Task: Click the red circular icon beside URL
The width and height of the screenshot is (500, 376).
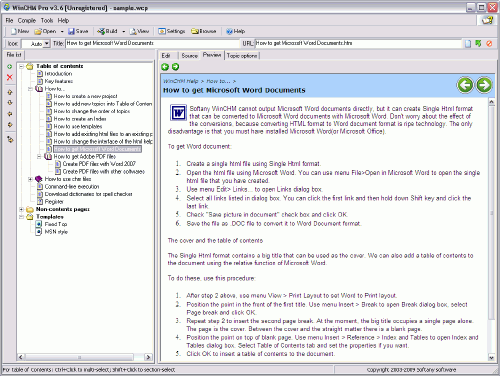Action: pyautogui.click(x=489, y=44)
